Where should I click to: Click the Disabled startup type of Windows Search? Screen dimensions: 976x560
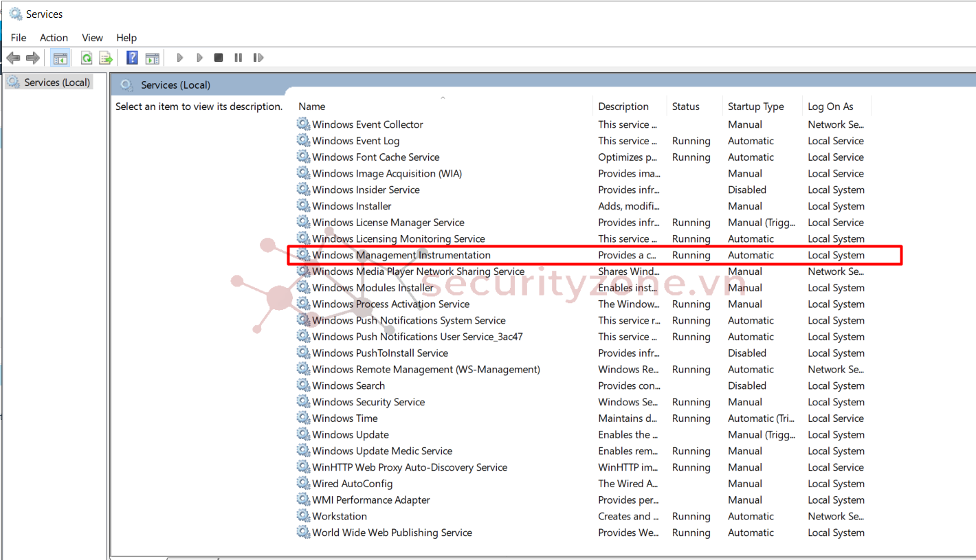[x=746, y=385]
